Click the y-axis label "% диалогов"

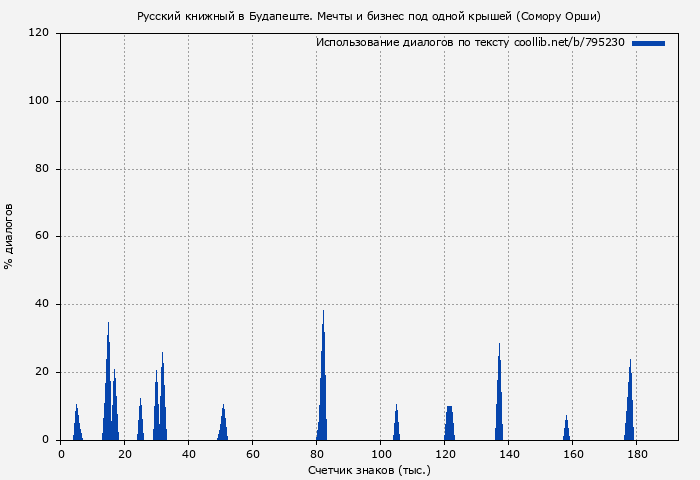tap(10, 236)
